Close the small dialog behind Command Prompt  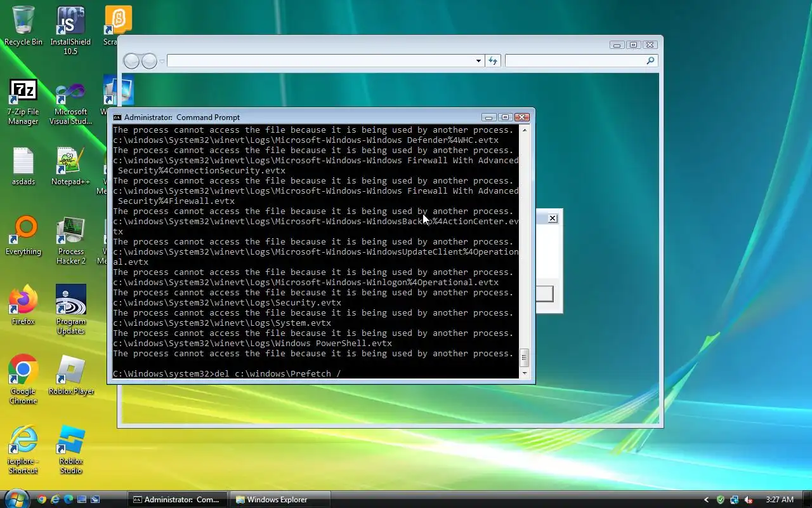[553, 218]
